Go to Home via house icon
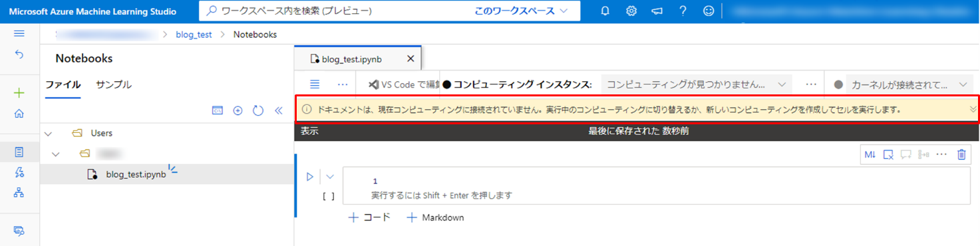Viewport: 980px width, 246px height. click(x=19, y=113)
